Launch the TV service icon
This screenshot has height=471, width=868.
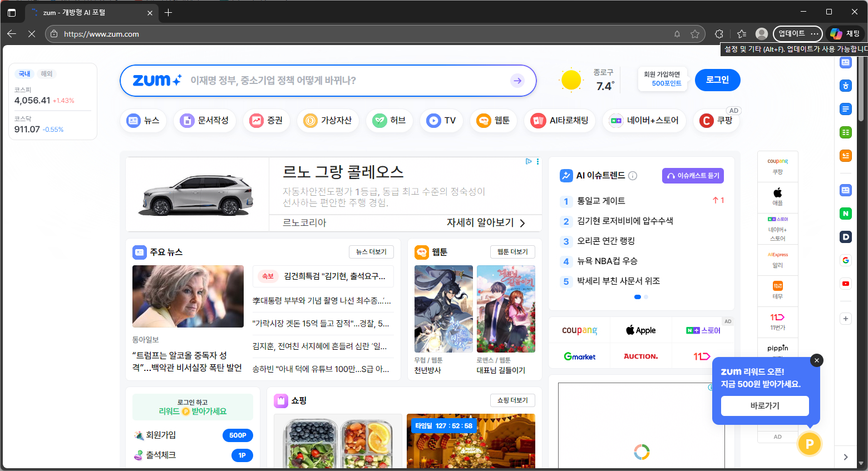click(441, 121)
